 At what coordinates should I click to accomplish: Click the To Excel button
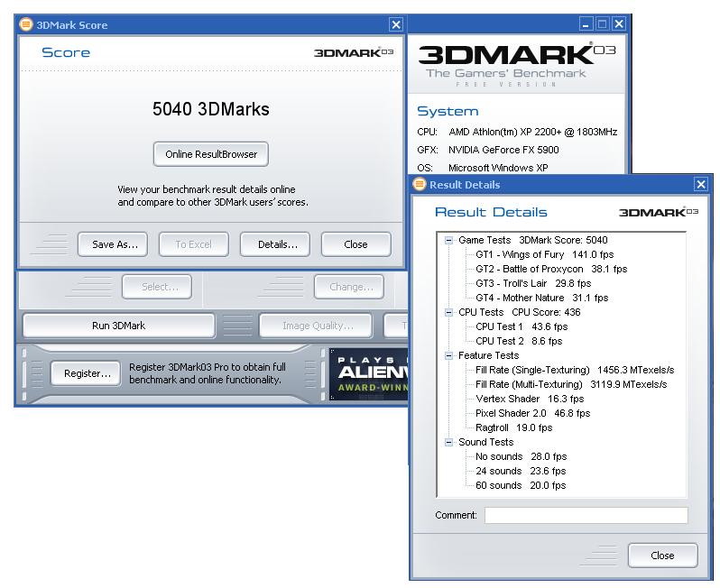pyautogui.click(x=193, y=244)
